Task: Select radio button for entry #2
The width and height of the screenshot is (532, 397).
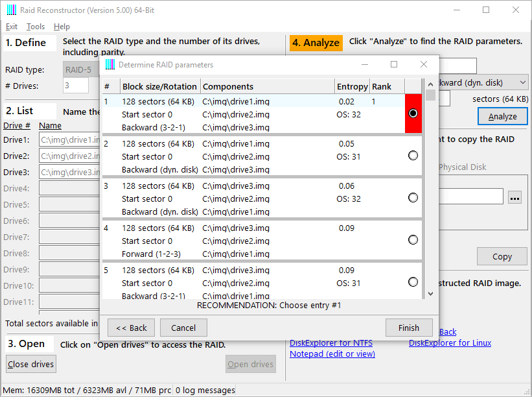Action: (413, 156)
